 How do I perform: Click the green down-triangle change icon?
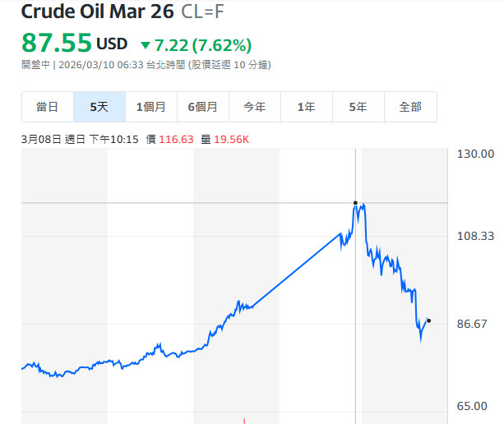pos(146,45)
